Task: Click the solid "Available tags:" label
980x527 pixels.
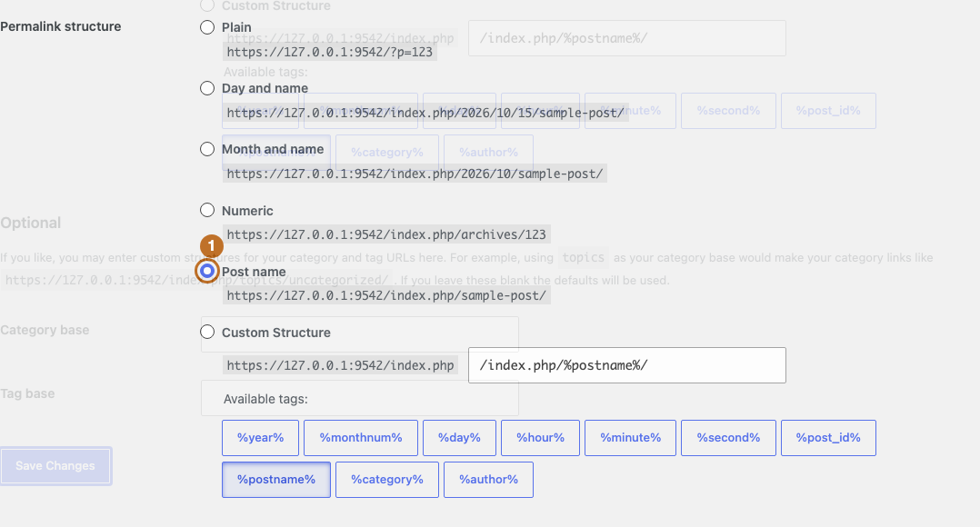Action: 265,399
